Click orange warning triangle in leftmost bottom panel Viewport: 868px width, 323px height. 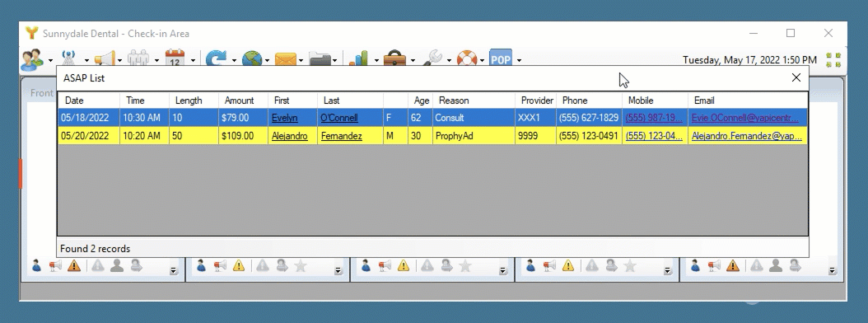(x=74, y=266)
